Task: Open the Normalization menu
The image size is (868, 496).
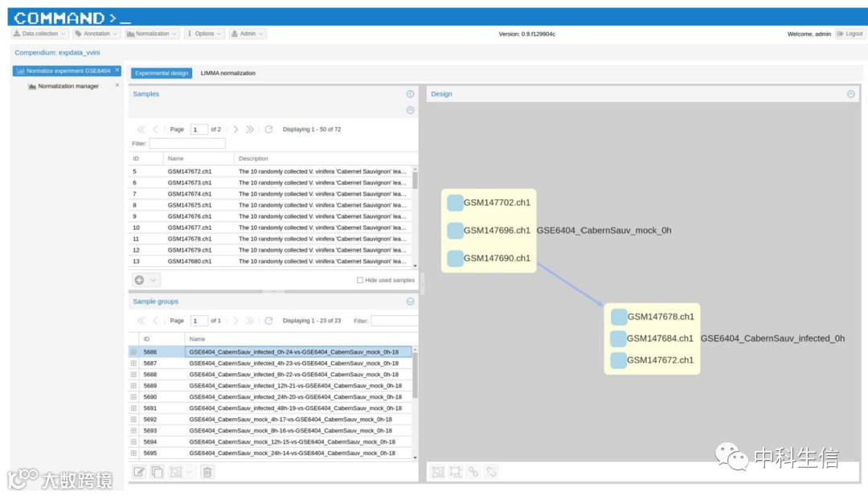Action: 152,34
